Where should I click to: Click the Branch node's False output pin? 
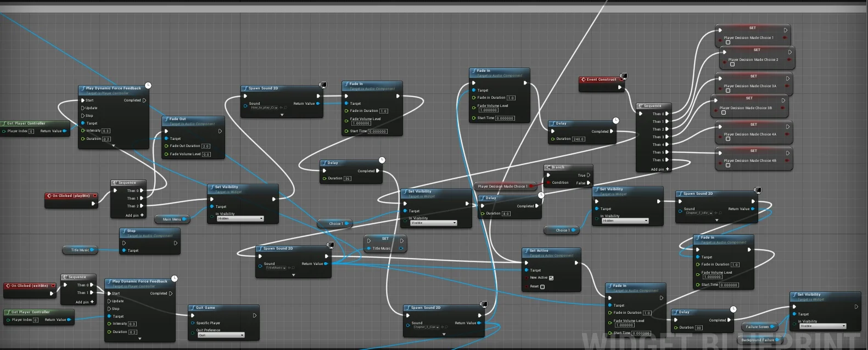(x=589, y=183)
